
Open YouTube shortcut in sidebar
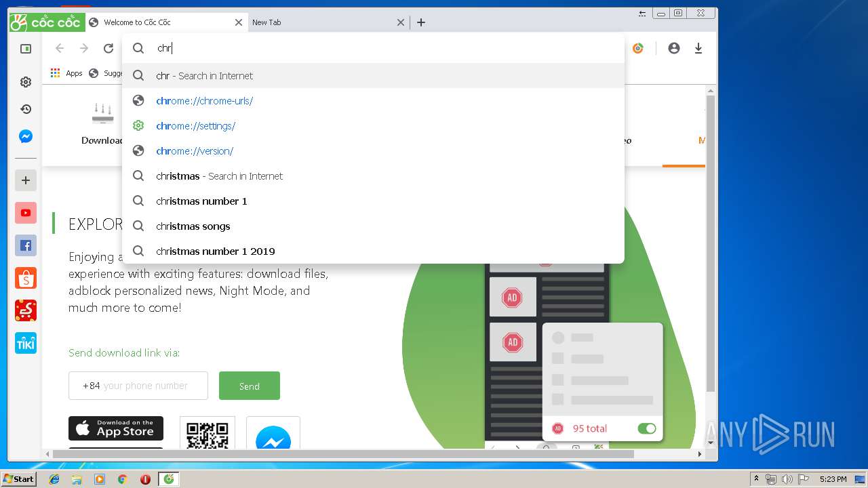click(x=26, y=213)
